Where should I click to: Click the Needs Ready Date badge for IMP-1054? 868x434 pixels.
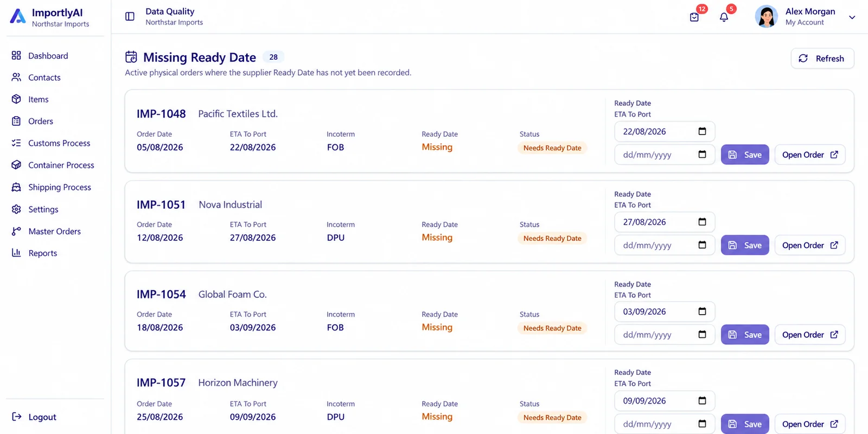pyautogui.click(x=552, y=328)
